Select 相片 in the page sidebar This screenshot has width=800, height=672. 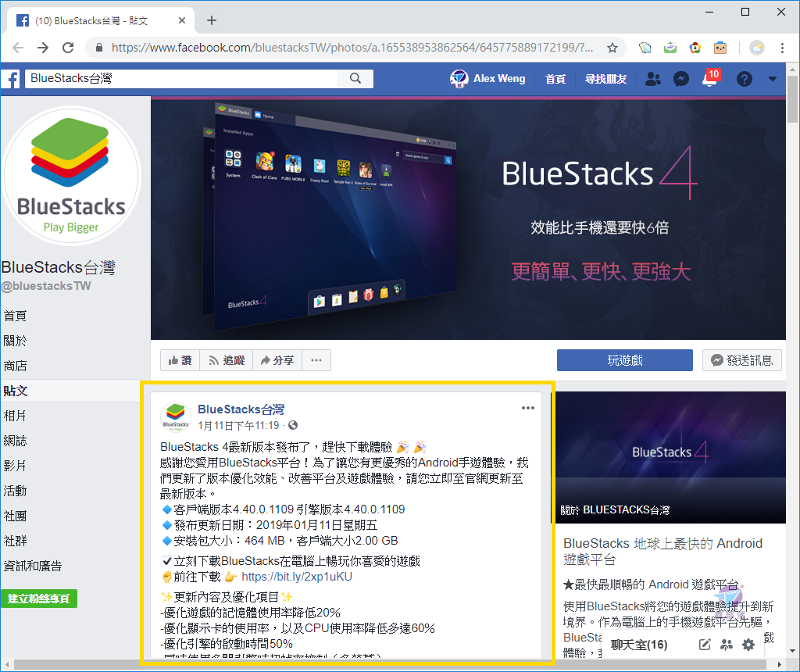click(x=15, y=416)
